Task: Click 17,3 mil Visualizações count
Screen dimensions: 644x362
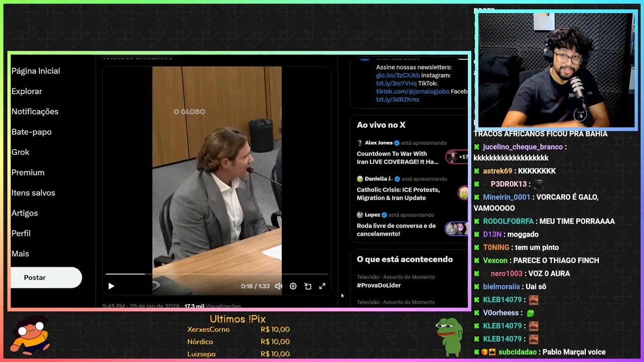Action: pos(213,306)
